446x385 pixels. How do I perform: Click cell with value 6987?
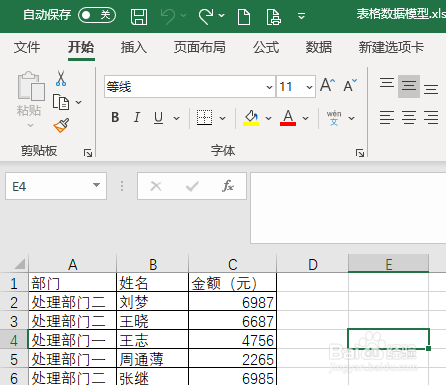[x=233, y=302]
